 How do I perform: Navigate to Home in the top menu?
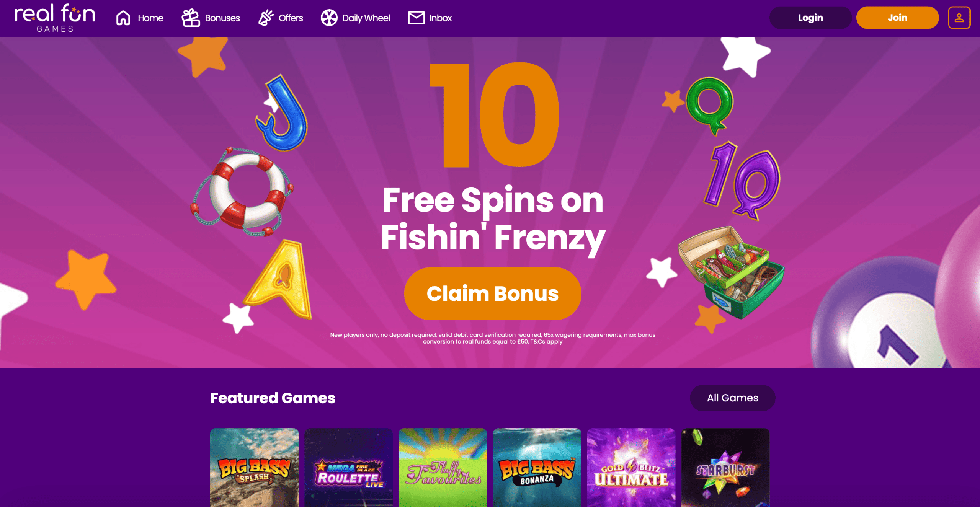coord(150,18)
